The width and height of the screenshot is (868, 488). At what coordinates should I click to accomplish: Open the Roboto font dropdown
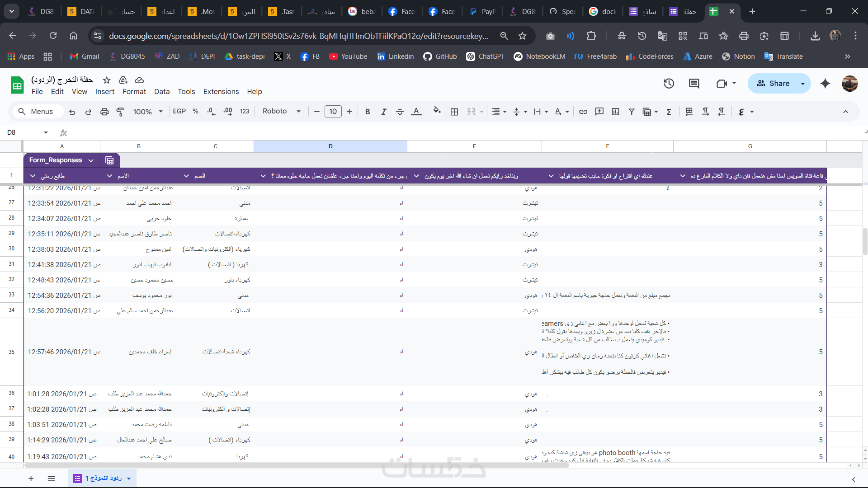coord(281,111)
